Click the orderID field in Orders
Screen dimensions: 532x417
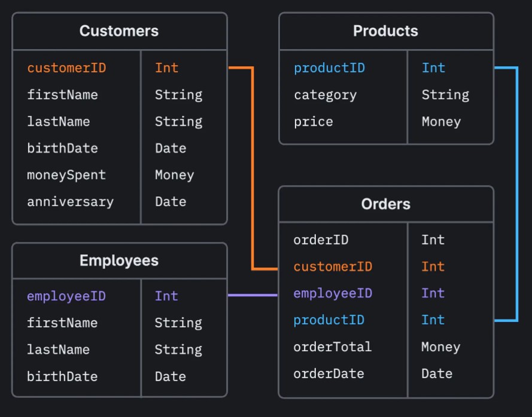coord(321,240)
